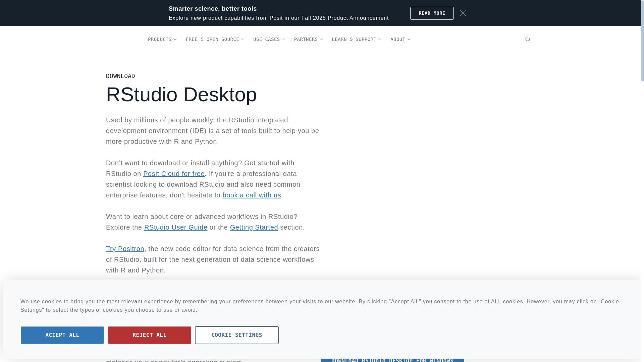Screen dimensions: 644x362
Task: Expand the About chevron
Action: coord(409,40)
